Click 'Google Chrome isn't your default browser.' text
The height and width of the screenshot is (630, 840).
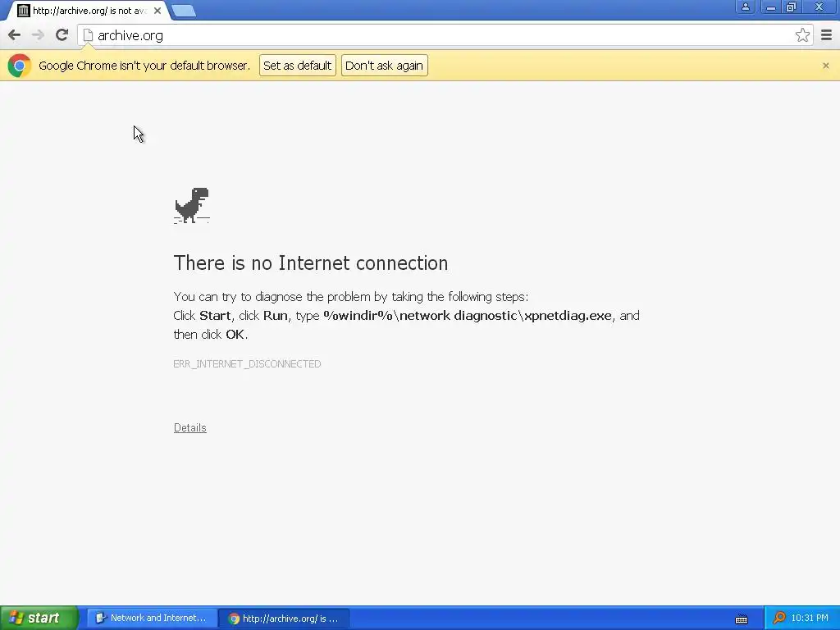point(144,66)
